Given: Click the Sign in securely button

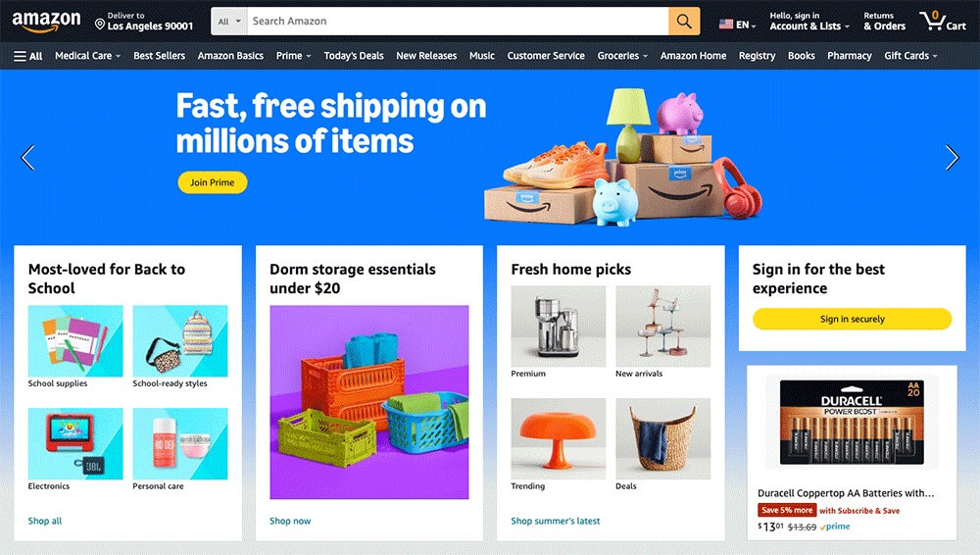Looking at the screenshot, I should coord(852,319).
